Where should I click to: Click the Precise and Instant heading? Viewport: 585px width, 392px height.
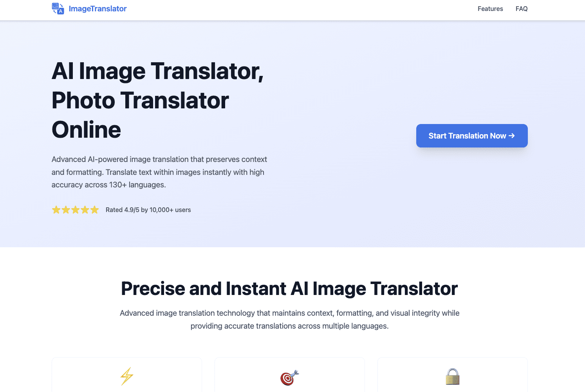click(x=289, y=289)
